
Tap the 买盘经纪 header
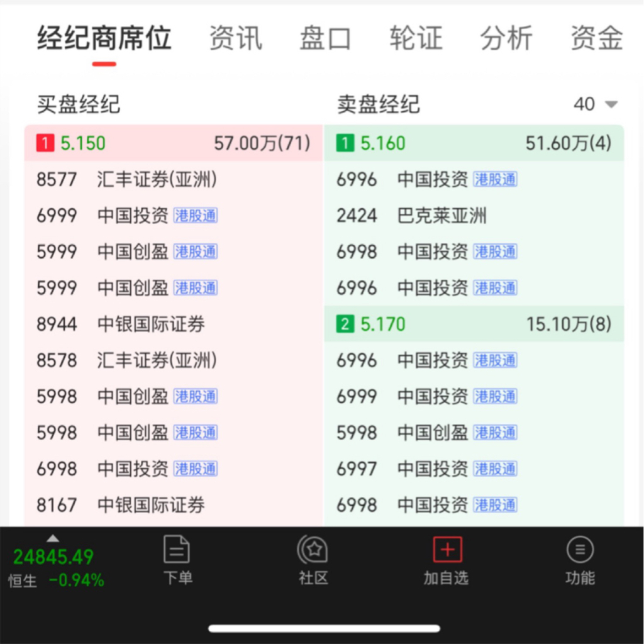click(x=79, y=104)
